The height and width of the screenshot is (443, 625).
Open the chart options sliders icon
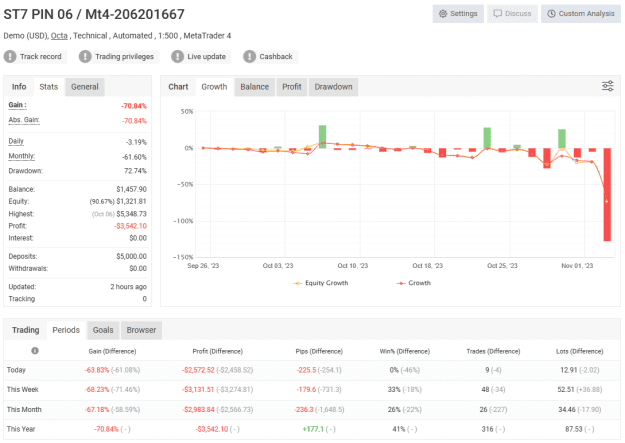(x=607, y=86)
